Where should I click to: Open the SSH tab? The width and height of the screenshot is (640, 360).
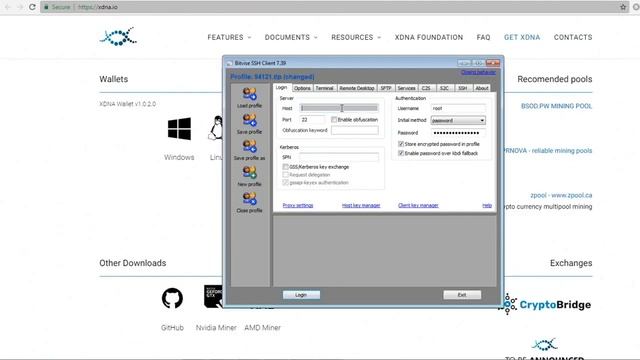click(462, 88)
